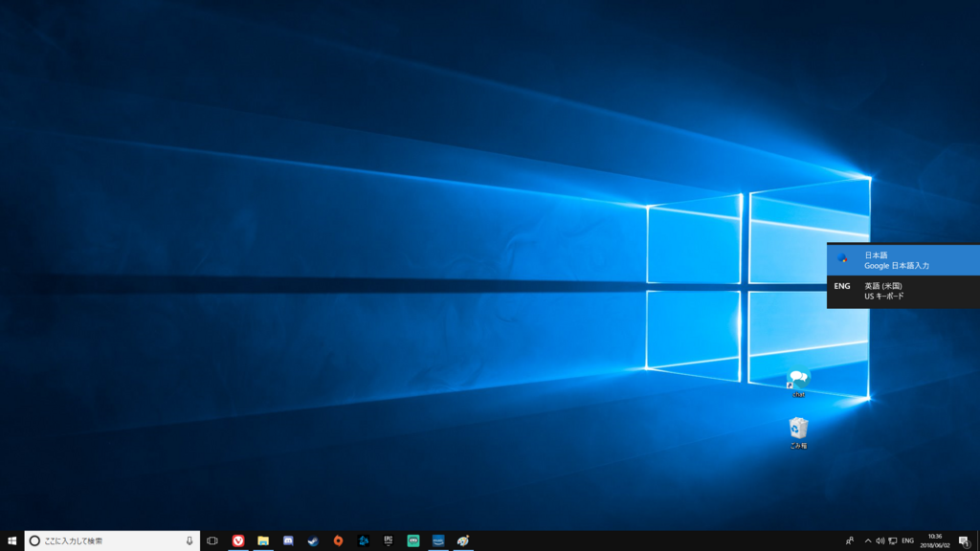The image size is (980, 551).
Task: Open the network status icon in the tray
Action: click(893, 540)
